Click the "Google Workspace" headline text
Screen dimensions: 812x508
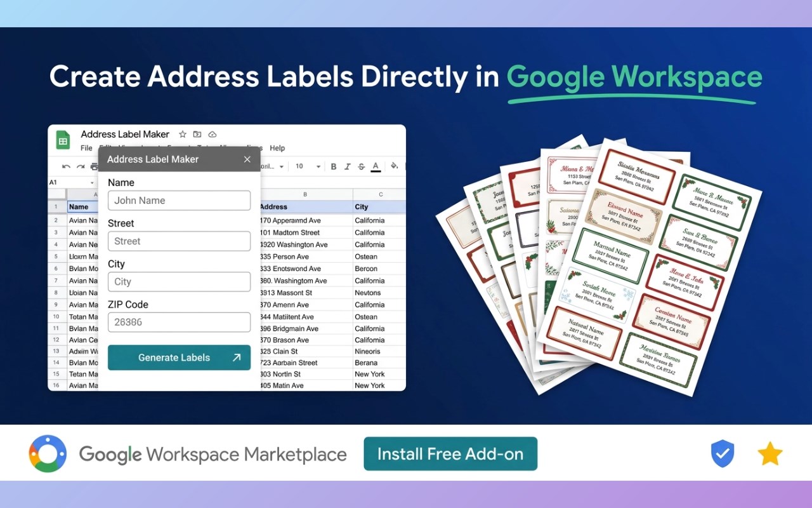pyautogui.click(x=634, y=77)
